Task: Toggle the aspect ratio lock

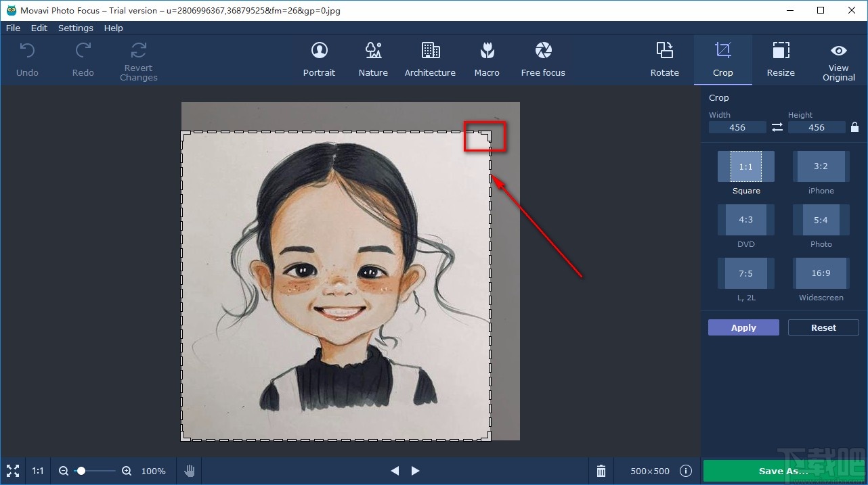Action: click(x=854, y=127)
